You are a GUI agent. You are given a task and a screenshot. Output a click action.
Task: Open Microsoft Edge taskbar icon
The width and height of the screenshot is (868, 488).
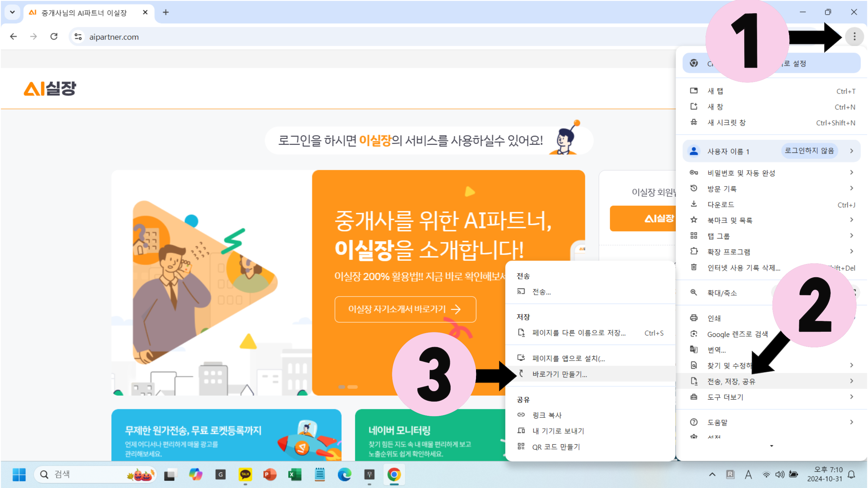tap(344, 474)
